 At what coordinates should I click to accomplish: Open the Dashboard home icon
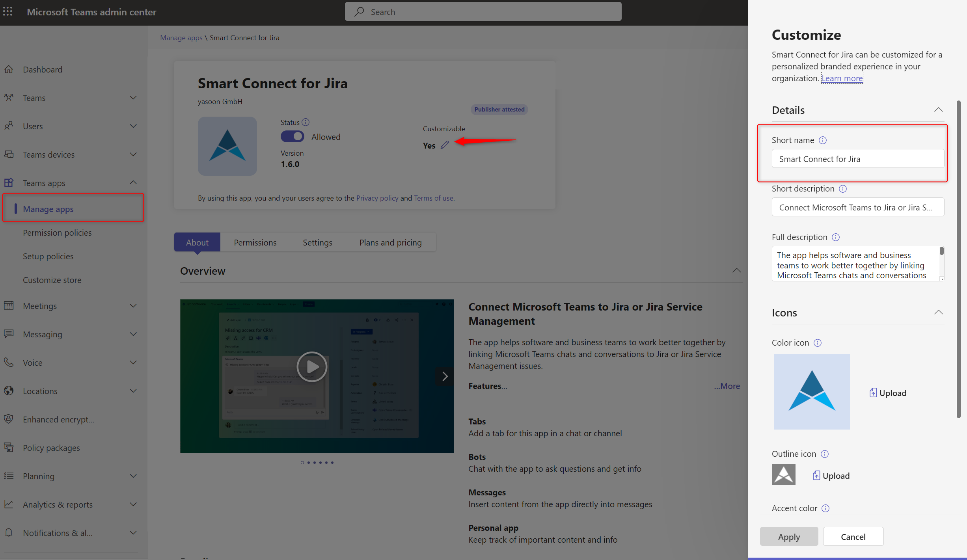click(x=9, y=69)
